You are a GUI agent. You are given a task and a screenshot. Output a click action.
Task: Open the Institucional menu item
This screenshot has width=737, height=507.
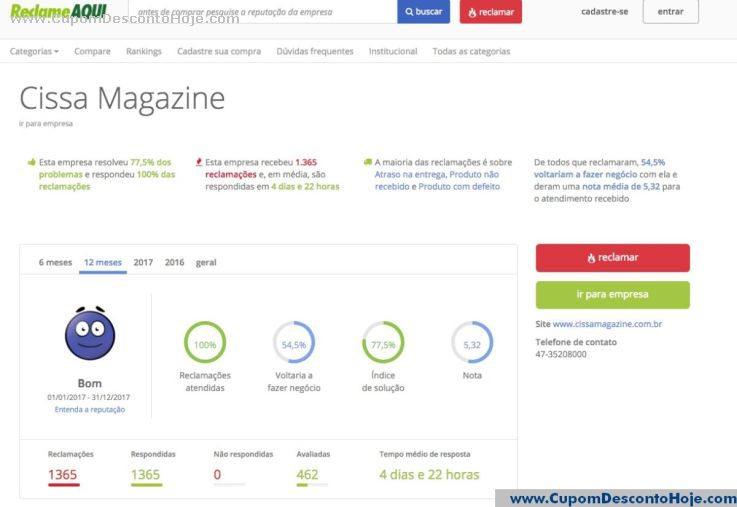click(393, 51)
